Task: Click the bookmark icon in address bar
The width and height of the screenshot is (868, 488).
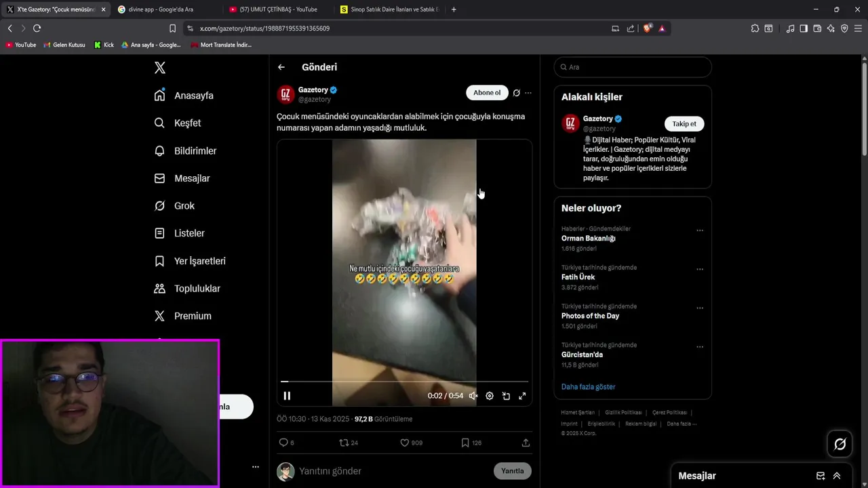Action: 172,28
